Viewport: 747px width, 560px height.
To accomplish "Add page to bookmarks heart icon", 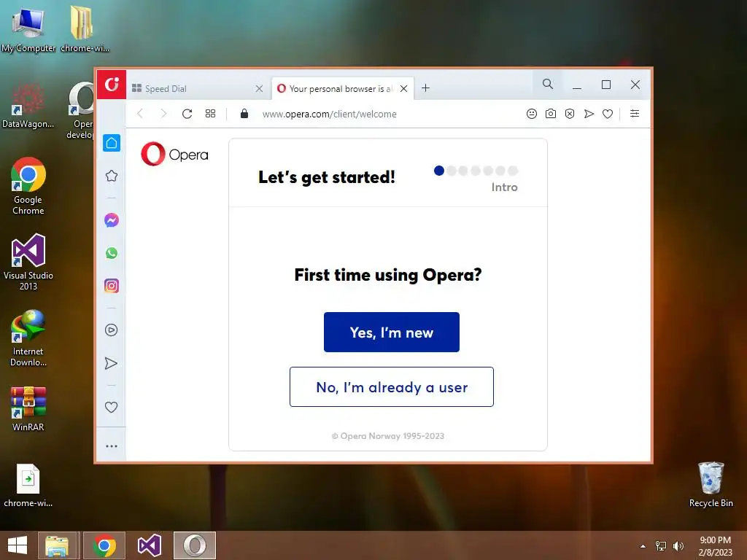I will 608,114.
